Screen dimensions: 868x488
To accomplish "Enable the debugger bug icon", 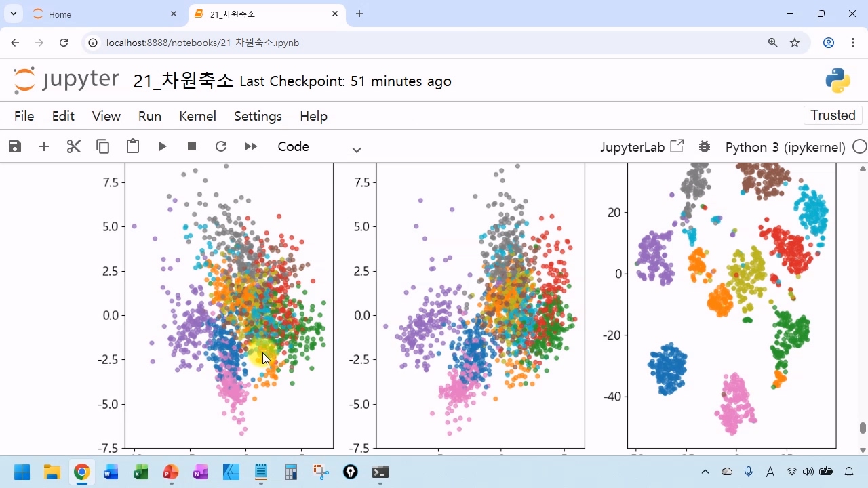I will click(705, 146).
